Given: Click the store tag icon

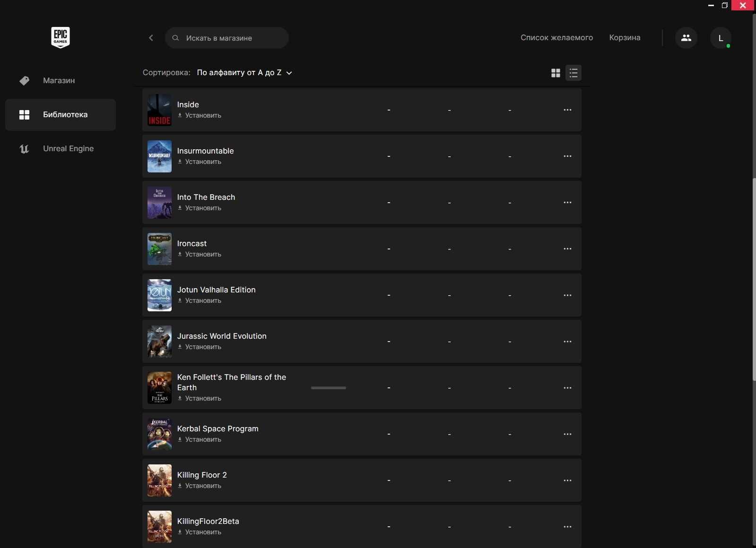Looking at the screenshot, I should pyautogui.click(x=24, y=81).
